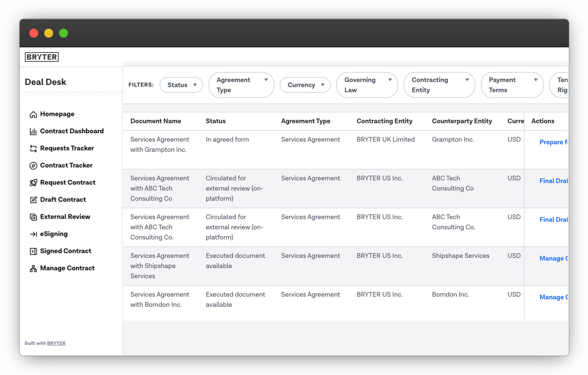The height and width of the screenshot is (375, 588).
Task: Click the Contracting Entity column header
Action: click(x=384, y=121)
